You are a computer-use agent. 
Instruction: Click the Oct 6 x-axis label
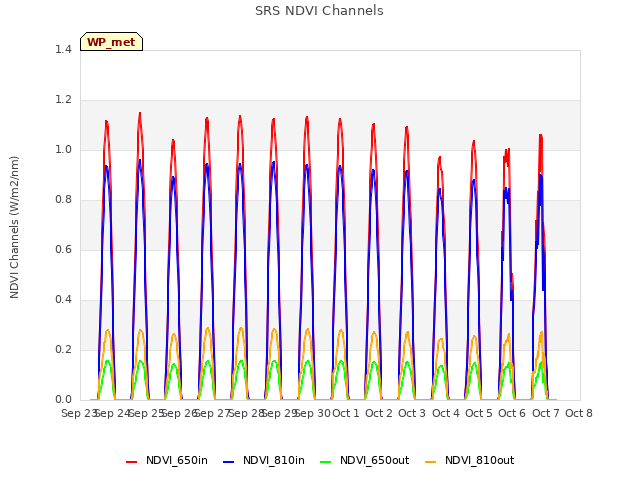point(512,413)
